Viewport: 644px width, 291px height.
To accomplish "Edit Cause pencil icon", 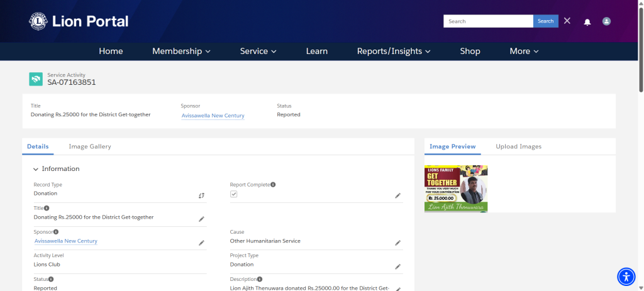I will coord(397,243).
